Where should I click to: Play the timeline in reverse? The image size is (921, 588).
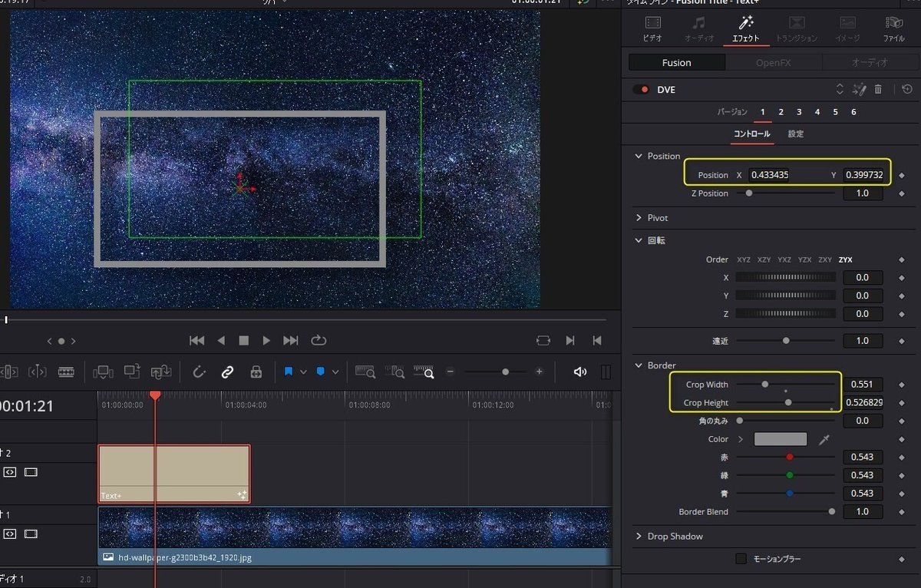(221, 340)
